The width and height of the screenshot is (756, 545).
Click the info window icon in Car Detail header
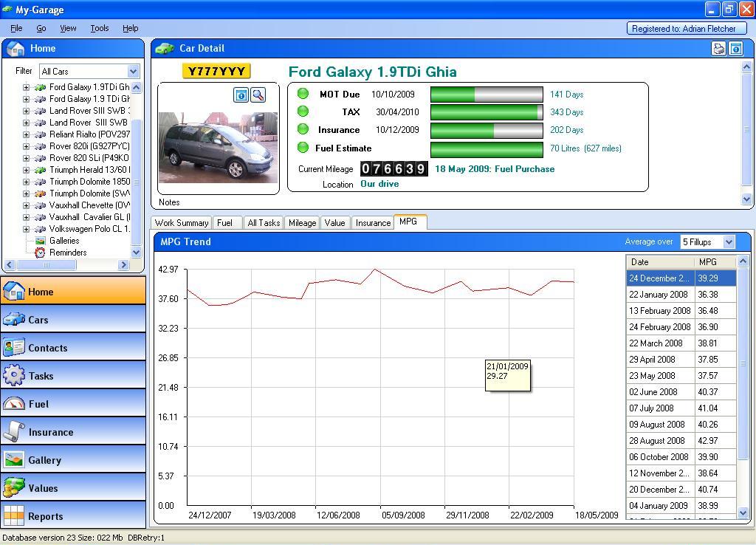[736, 49]
